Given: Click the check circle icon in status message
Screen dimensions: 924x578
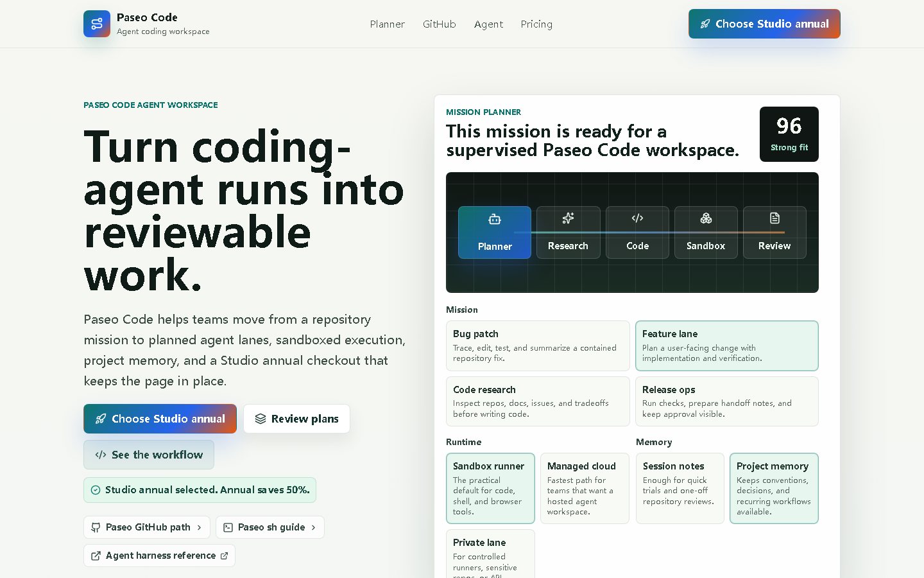Looking at the screenshot, I should point(96,490).
